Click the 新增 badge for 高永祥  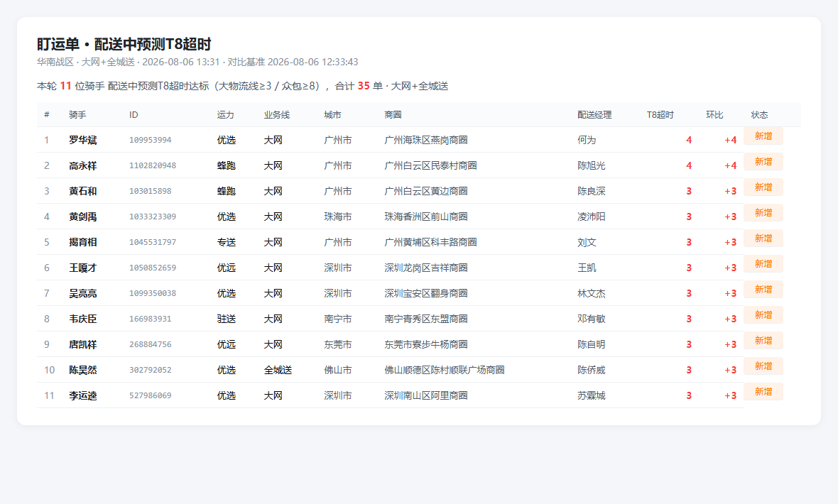(763, 162)
